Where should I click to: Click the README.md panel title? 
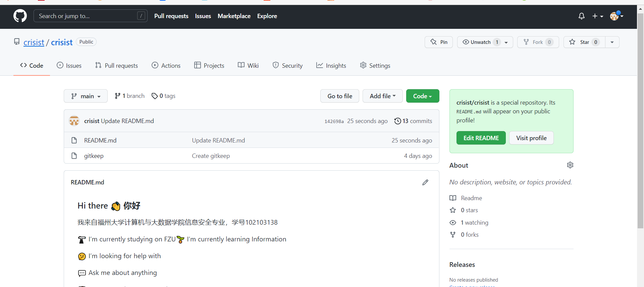pyautogui.click(x=88, y=182)
